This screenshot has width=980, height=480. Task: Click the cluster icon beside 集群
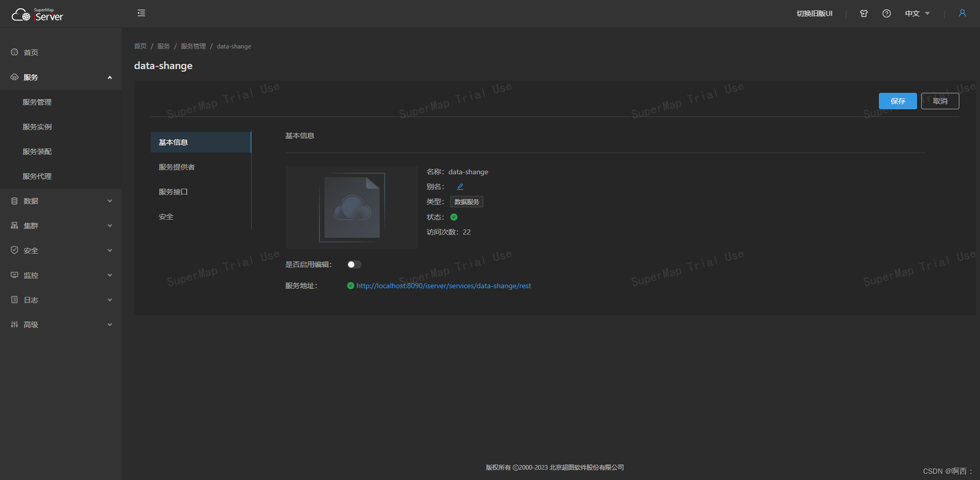coord(14,225)
